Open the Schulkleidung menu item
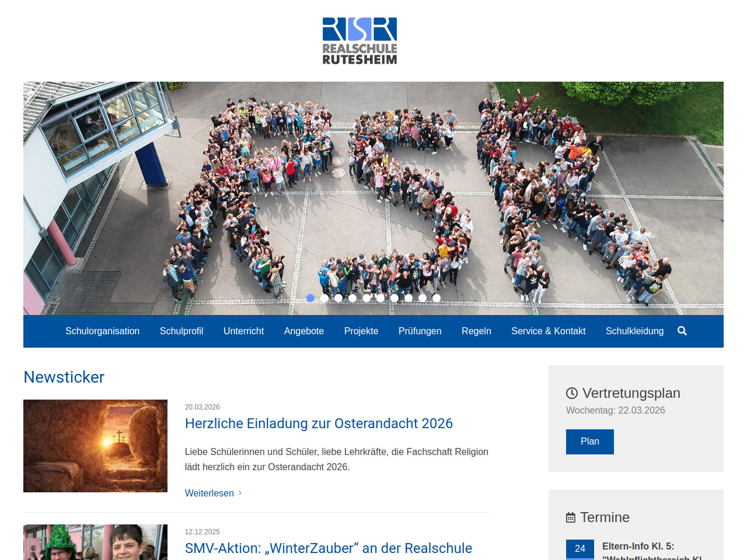Screen dimensions: 747x560 click(x=634, y=331)
